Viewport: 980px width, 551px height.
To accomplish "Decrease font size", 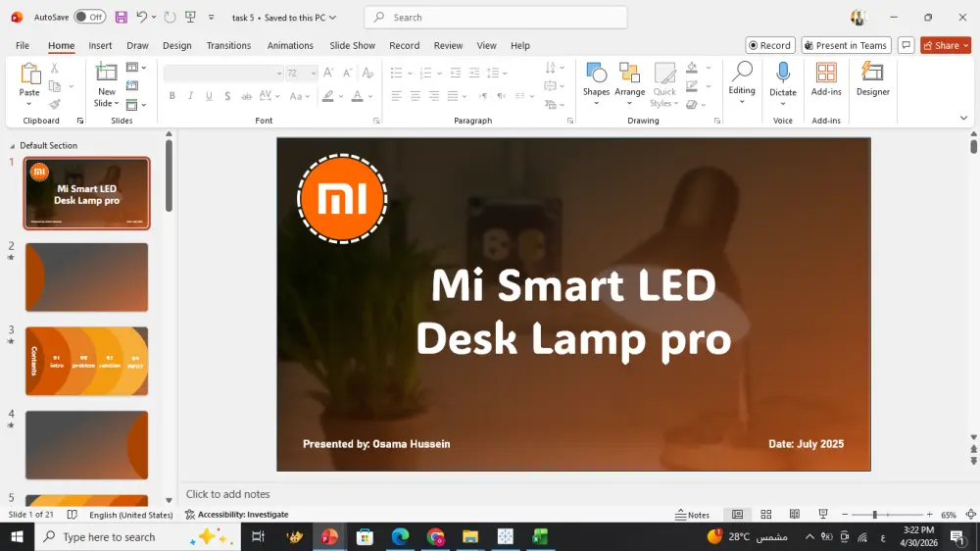I will pyautogui.click(x=348, y=74).
